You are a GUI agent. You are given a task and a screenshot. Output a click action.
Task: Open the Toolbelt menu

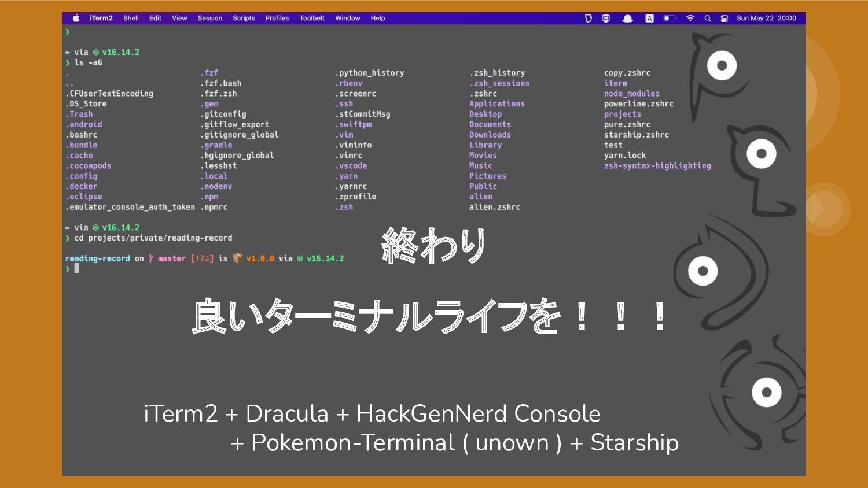click(312, 18)
